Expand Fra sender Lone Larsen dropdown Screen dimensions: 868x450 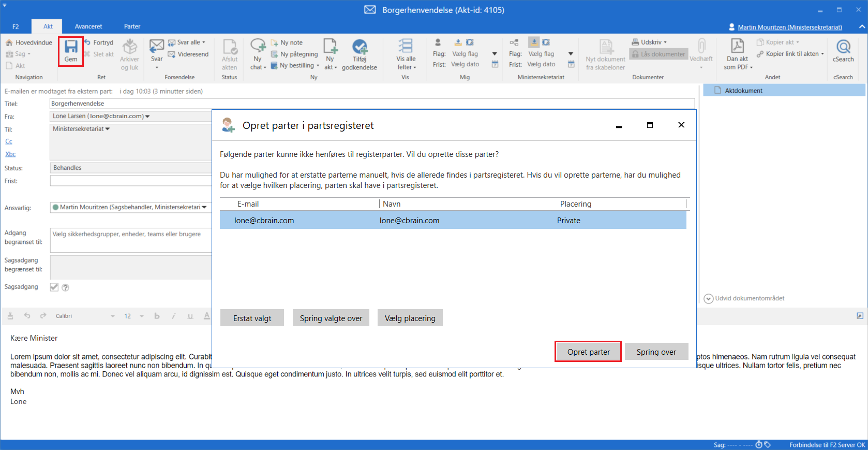147,117
